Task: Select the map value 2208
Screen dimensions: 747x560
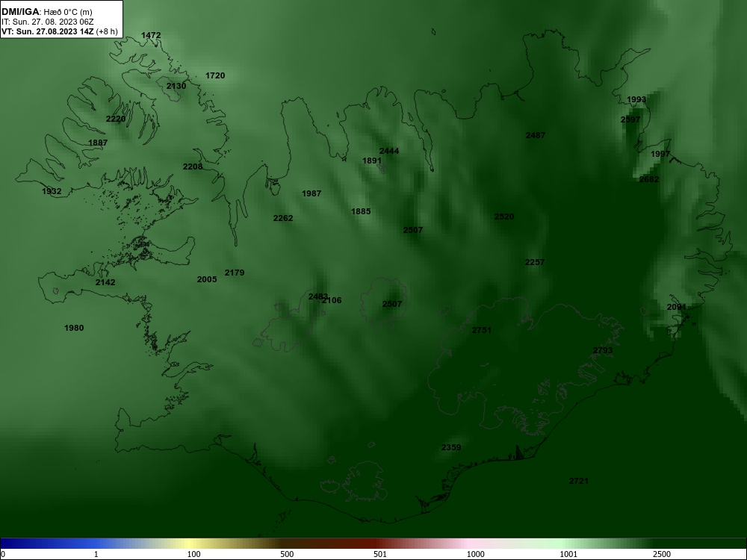Action: (x=193, y=167)
